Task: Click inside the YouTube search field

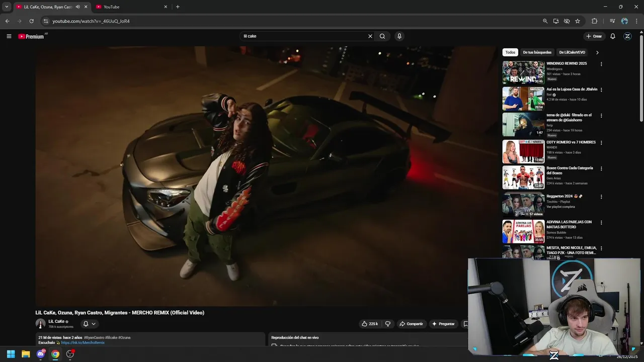Action: [x=303, y=36]
